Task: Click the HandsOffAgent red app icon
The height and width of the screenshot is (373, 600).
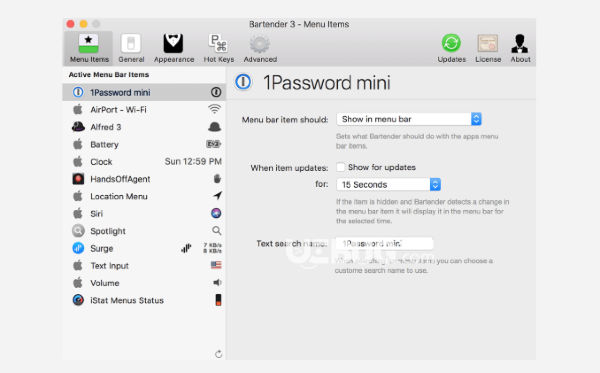Action: 78,179
